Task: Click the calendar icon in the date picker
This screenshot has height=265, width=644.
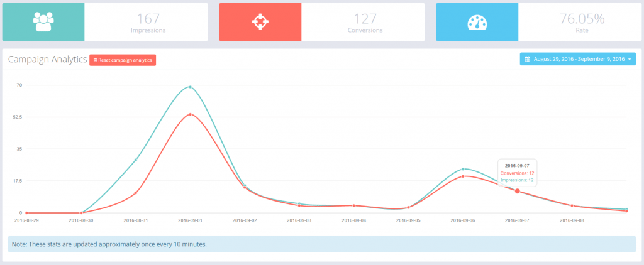Action: coord(527,59)
